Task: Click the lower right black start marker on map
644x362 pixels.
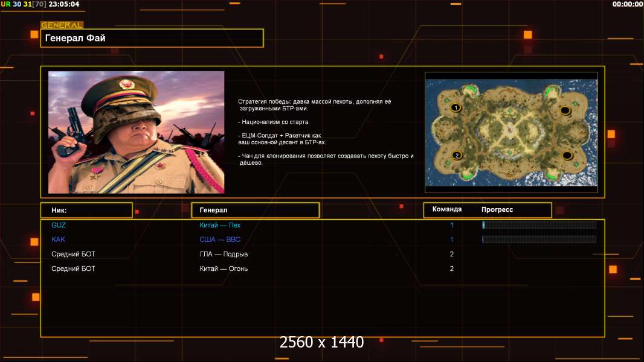Action: click(x=567, y=156)
